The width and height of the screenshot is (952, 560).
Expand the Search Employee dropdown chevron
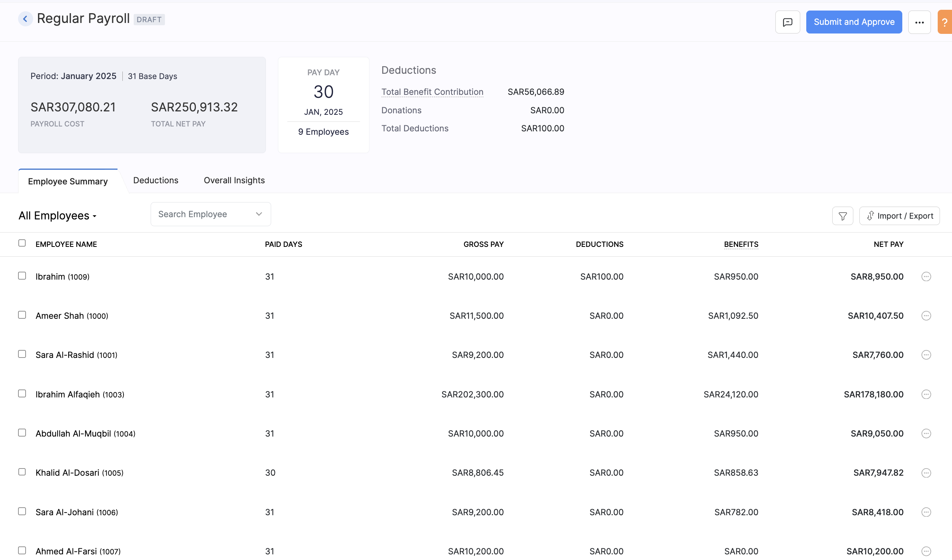[x=258, y=214]
